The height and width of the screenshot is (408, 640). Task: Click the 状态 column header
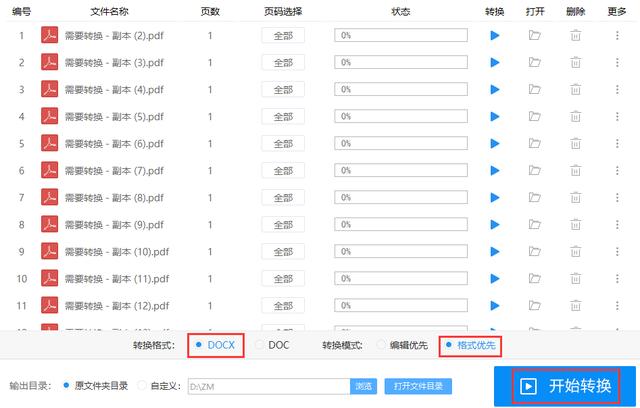(x=400, y=11)
